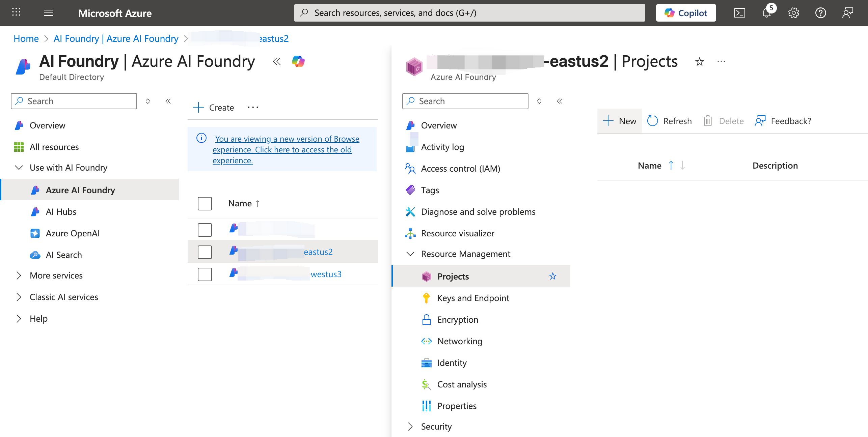Open the notifications bell icon
The height and width of the screenshot is (437, 868).
(x=766, y=13)
